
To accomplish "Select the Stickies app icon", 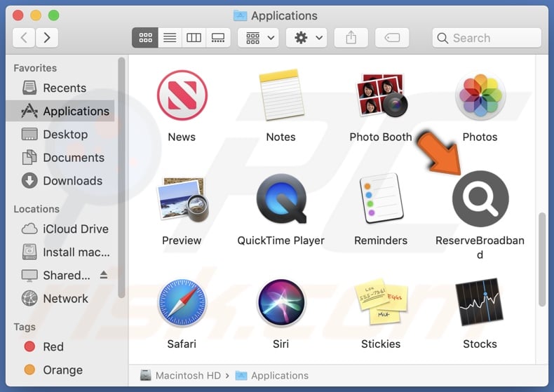I will click(x=381, y=301).
